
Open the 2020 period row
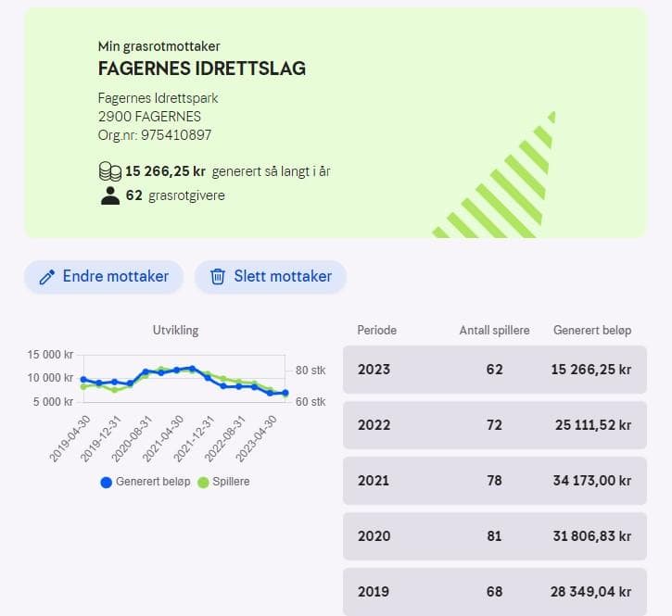[494, 536]
